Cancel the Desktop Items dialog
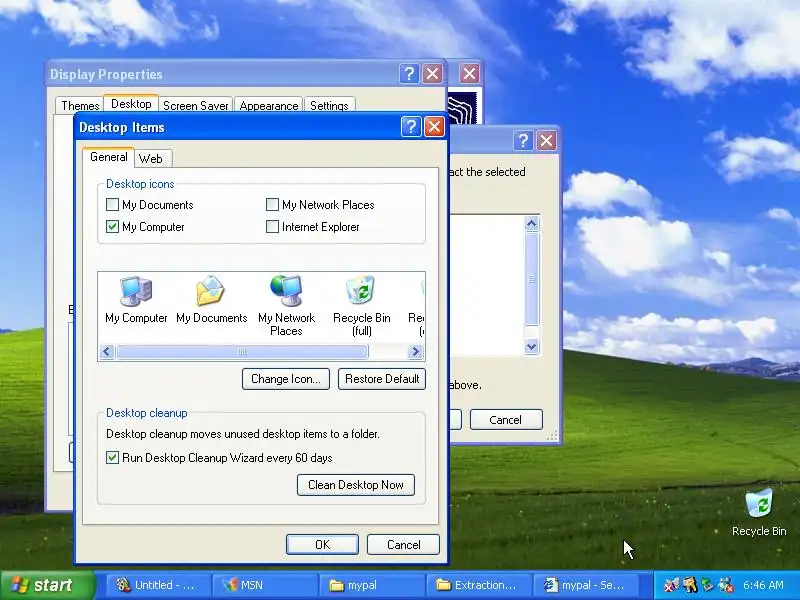The height and width of the screenshot is (600, 800). tap(403, 544)
